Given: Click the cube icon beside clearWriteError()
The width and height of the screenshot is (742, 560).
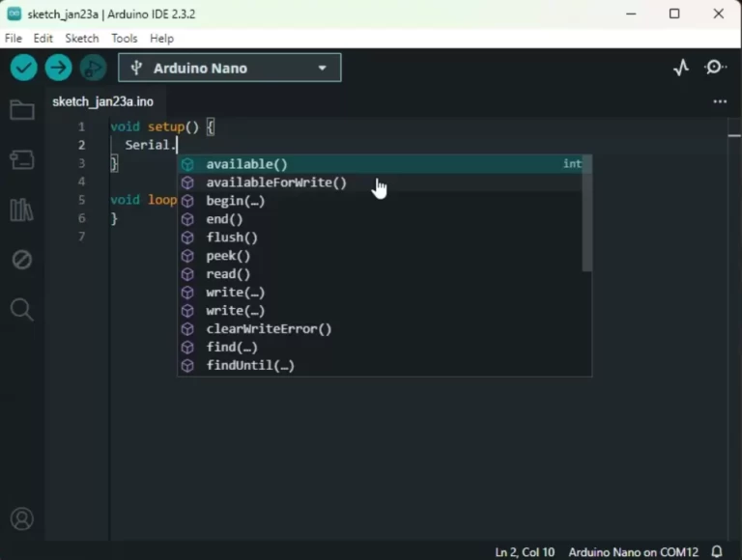Looking at the screenshot, I should pyautogui.click(x=187, y=329).
